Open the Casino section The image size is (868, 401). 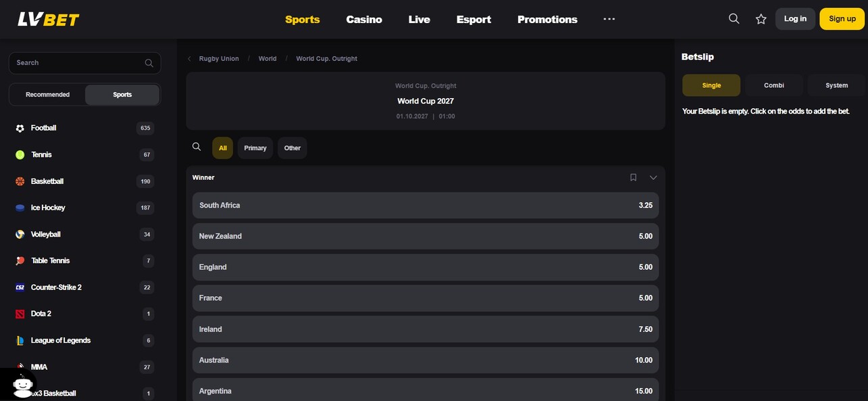[x=363, y=19]
